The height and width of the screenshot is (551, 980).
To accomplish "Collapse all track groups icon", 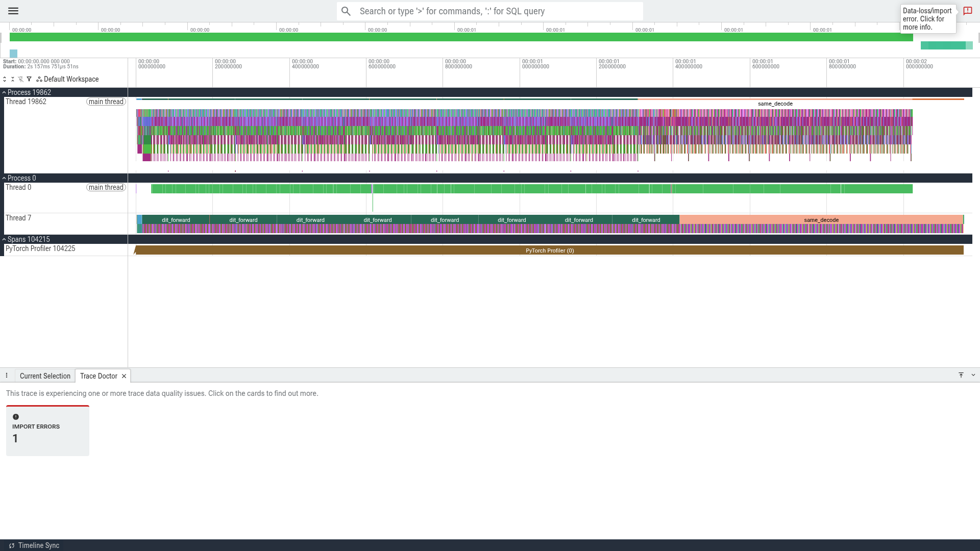I will 13,79.
